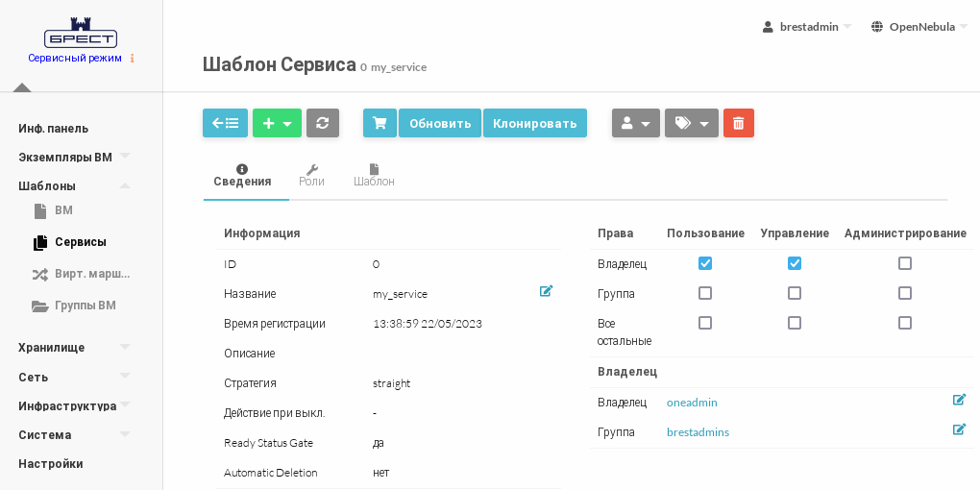Screen dimensions: 980x490
Task: Click edit icon for owner oneadmin
Action: [959, 400]
